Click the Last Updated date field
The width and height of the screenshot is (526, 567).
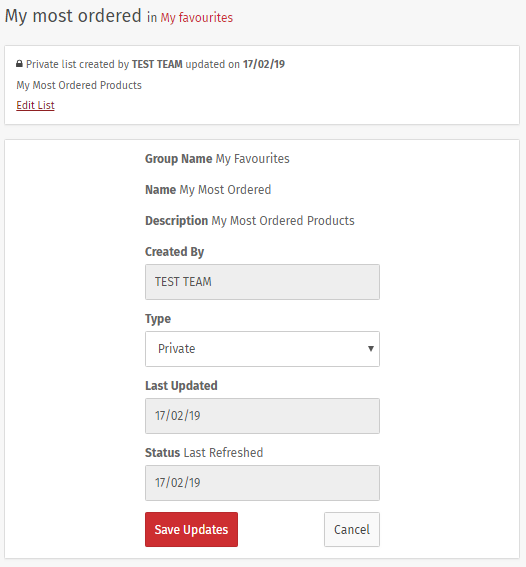click(x=262, y=416)
